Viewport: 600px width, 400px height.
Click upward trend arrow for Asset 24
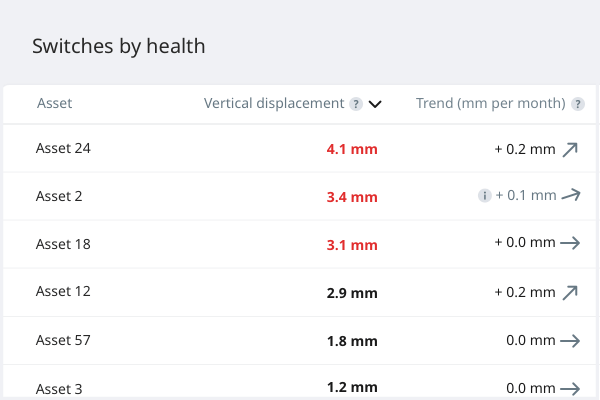(570, 150)
